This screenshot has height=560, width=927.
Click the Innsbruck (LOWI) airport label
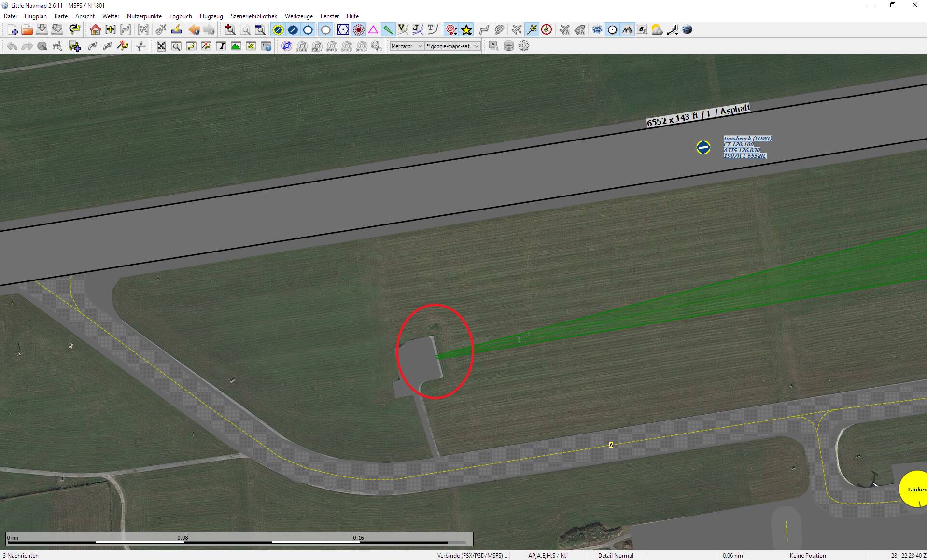(747, 139)
